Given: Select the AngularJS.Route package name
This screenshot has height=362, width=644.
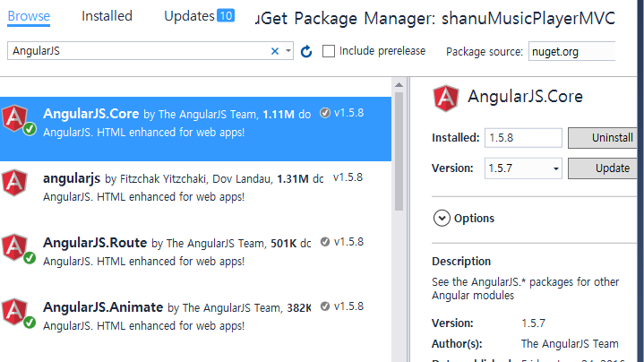Looking at the screenshot, I should coord(95,243).
